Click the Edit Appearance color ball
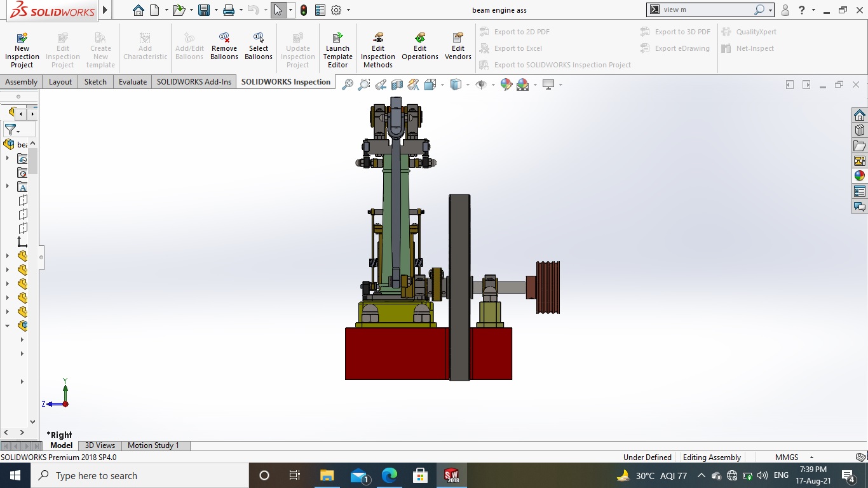Screen dimensions: 868x488 (506, 85)
